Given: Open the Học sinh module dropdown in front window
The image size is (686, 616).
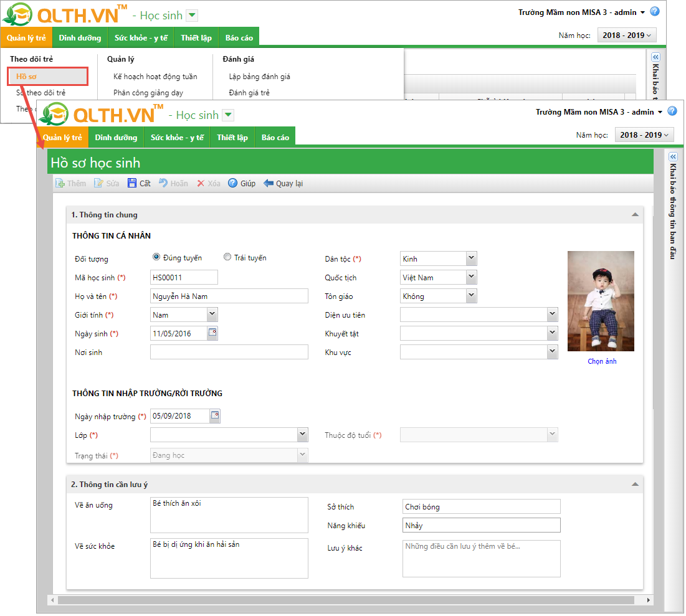Looking at the screenshot, I should [228, 115].
